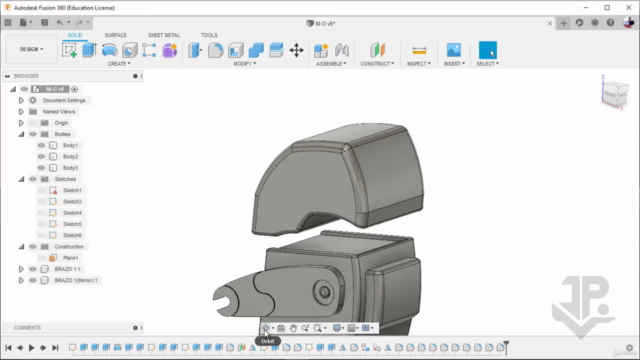Select the Shell tool
This screenshot has width=640, height=360.
click(x=236, y=50)
